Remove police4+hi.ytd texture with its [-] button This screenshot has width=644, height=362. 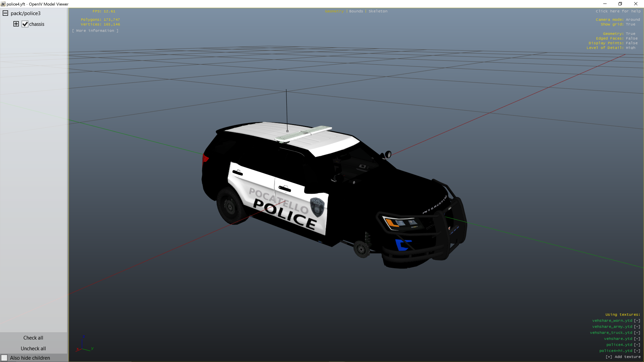tap(637, 351)
